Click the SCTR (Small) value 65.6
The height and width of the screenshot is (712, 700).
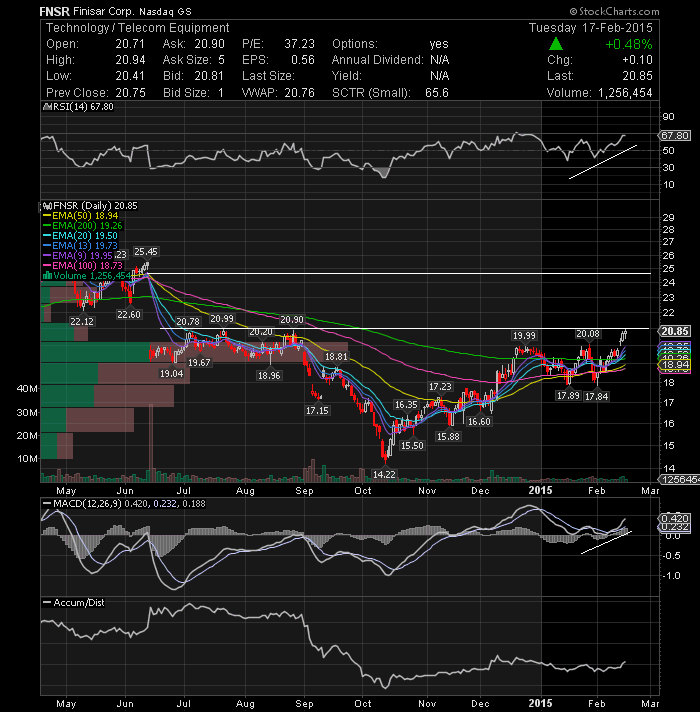pos(437,93)
